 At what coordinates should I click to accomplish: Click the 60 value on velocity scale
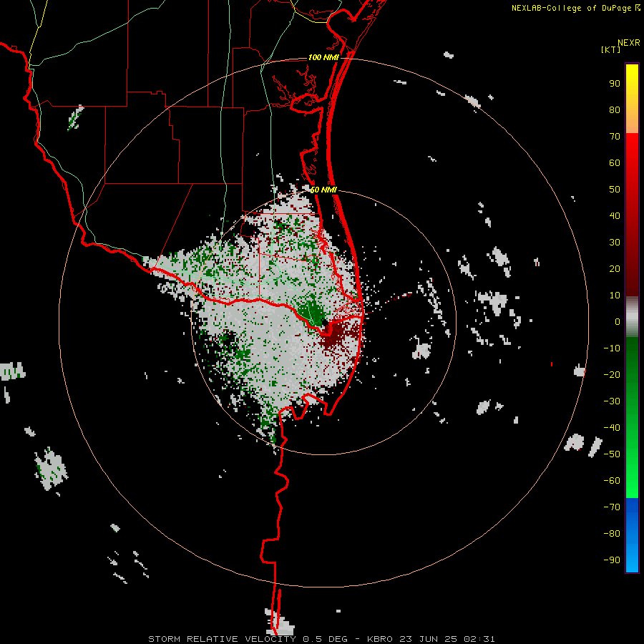[x=615, y=162]
